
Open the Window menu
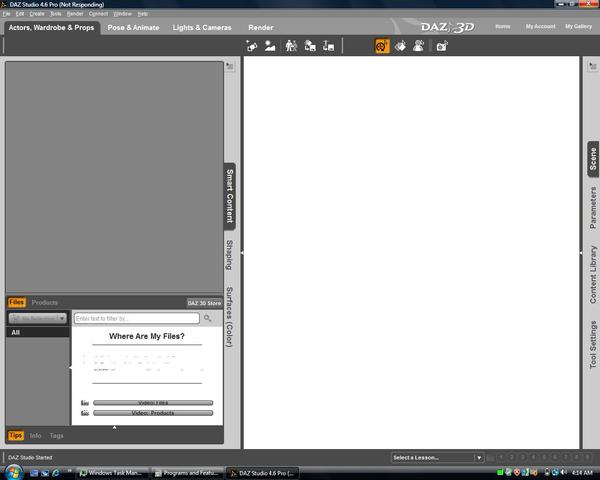(122, 14)
